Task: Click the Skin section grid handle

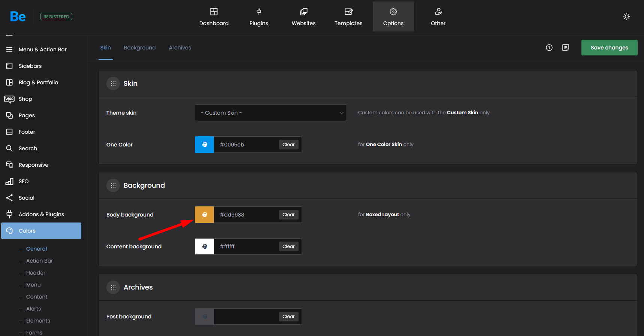Action: pos(113,84)
